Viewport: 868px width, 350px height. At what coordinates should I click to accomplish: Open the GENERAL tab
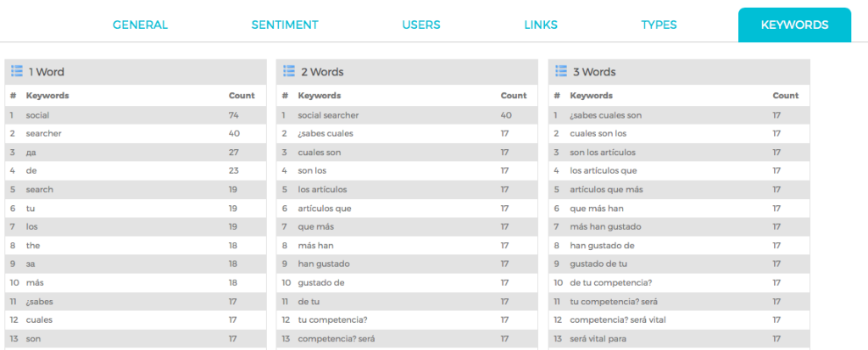[x=140, y=25]
